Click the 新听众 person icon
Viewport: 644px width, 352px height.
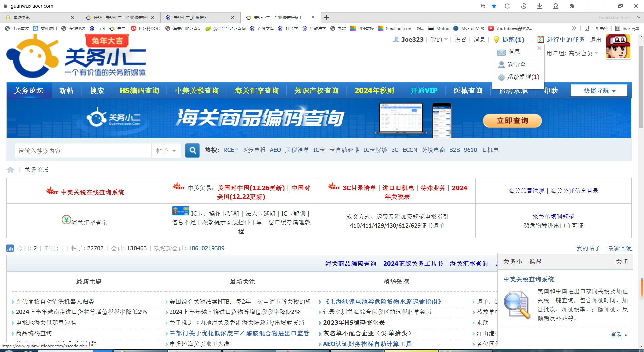501,64
